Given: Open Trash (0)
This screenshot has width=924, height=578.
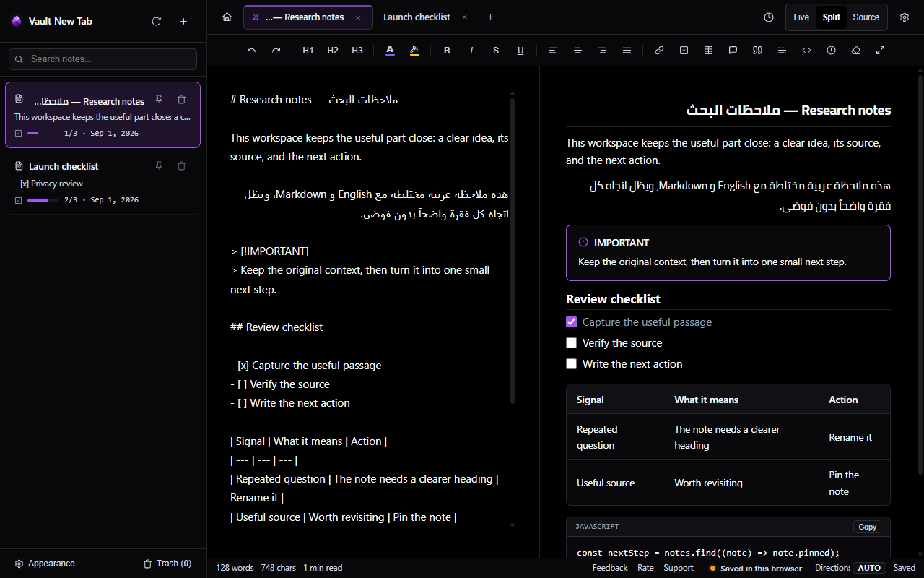Looking at the screenshot, I should pyautogui.click(x=167, y=564).
